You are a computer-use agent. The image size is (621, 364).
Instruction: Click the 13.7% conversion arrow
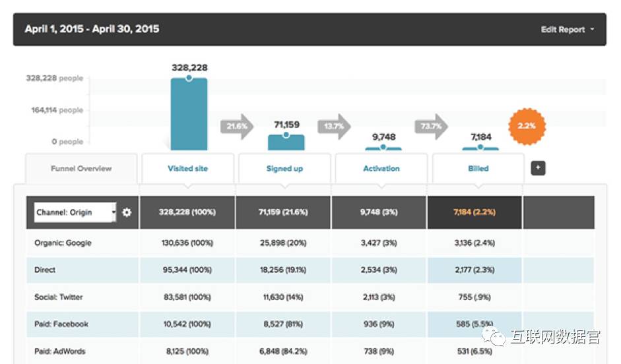pos(333,125)
